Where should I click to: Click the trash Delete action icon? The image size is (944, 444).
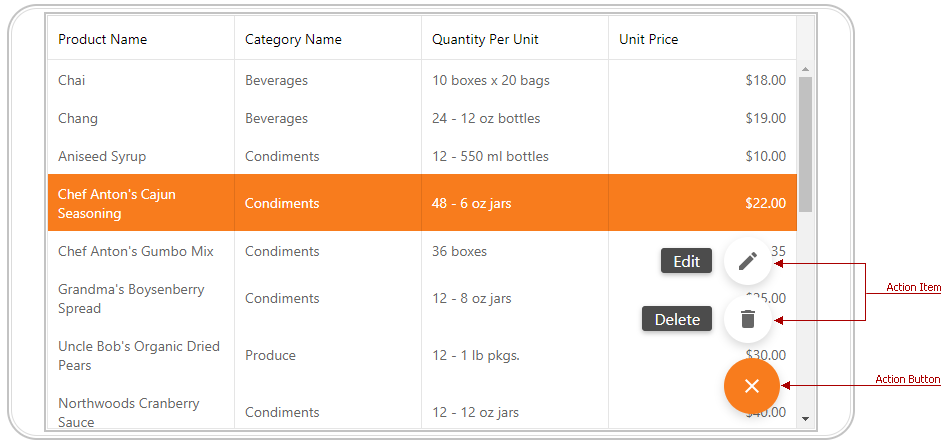[748, 319]
